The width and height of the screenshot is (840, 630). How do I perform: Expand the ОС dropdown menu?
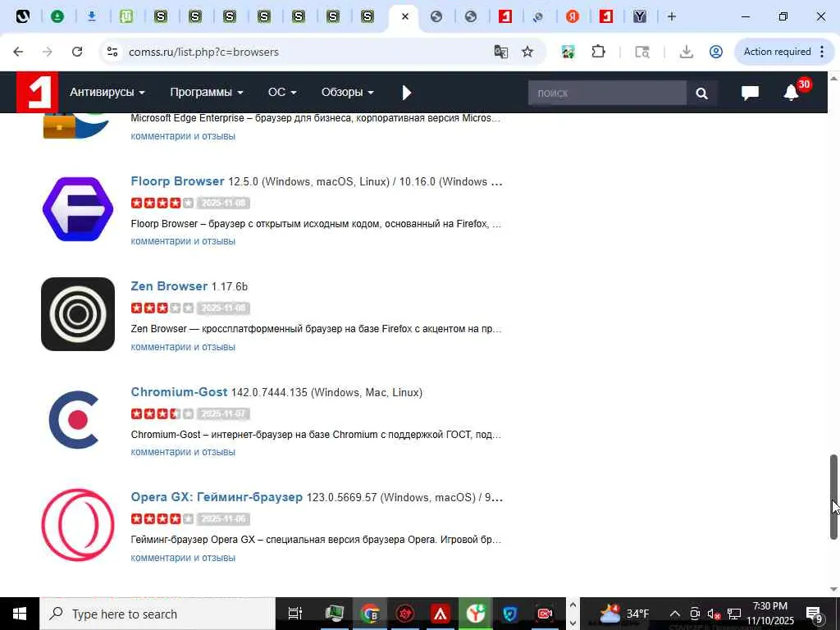coord(282,92)
